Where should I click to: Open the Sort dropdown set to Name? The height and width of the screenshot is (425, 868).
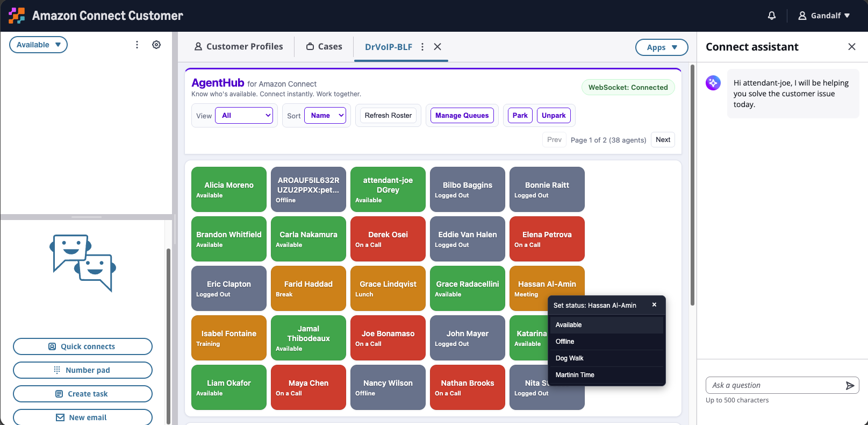pos(325,115)
